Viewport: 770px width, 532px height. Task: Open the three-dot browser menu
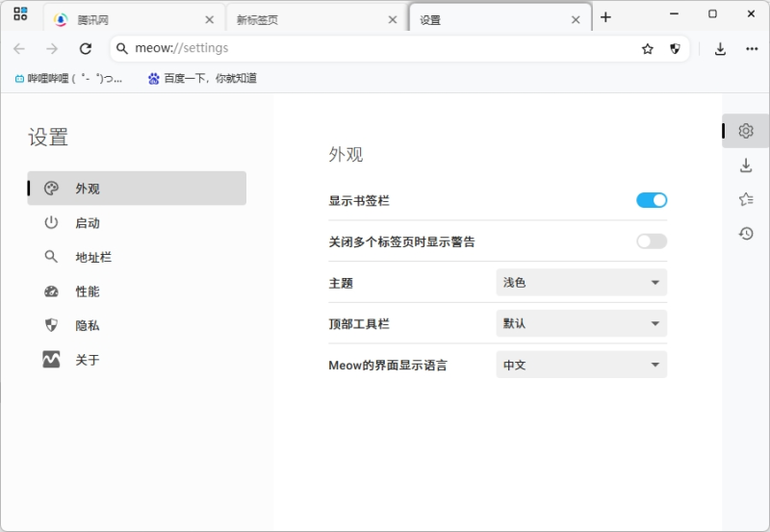pos(752,49)
